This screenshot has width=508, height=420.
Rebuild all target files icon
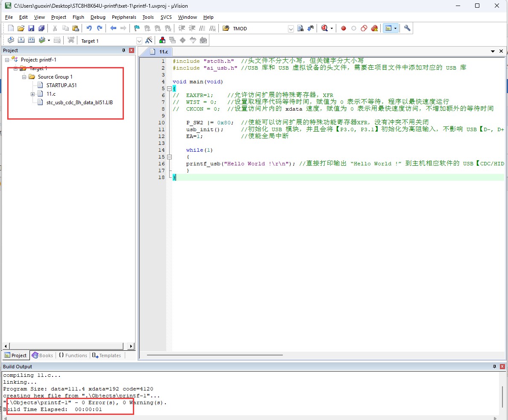32,40
